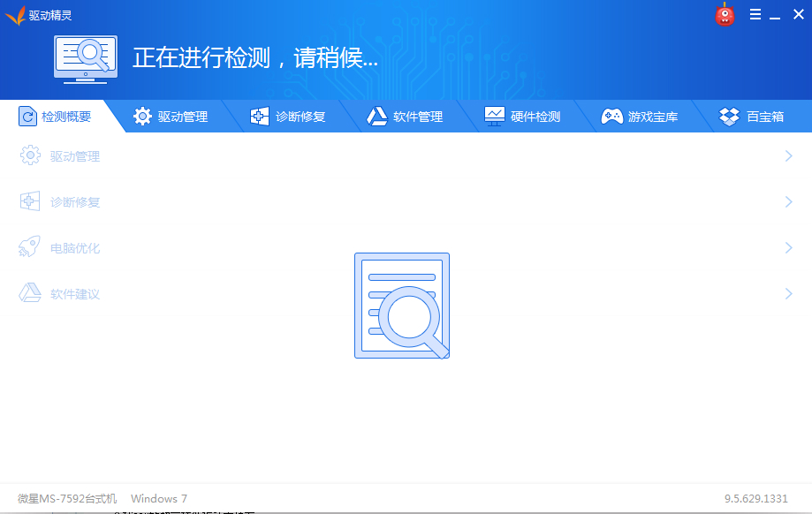Open the hamburger menu in the title bar
The width and height of the screenshot is (812, 514).
pos(754,14)
